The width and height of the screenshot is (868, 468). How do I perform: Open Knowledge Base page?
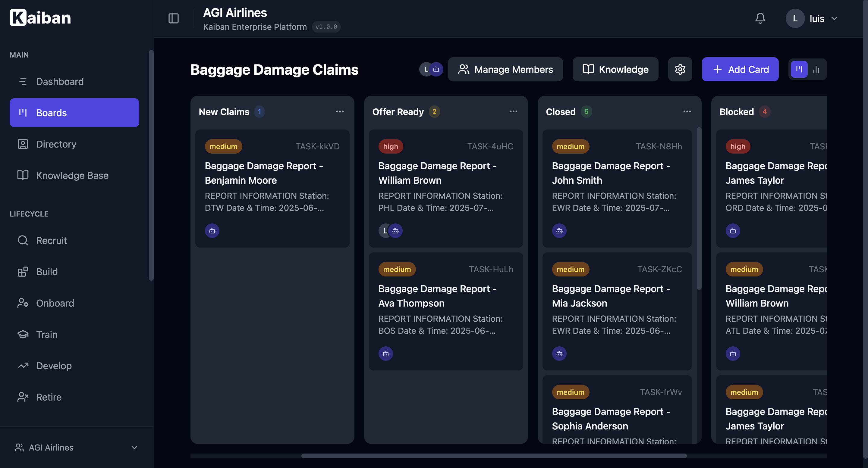(x=74, y=175)
